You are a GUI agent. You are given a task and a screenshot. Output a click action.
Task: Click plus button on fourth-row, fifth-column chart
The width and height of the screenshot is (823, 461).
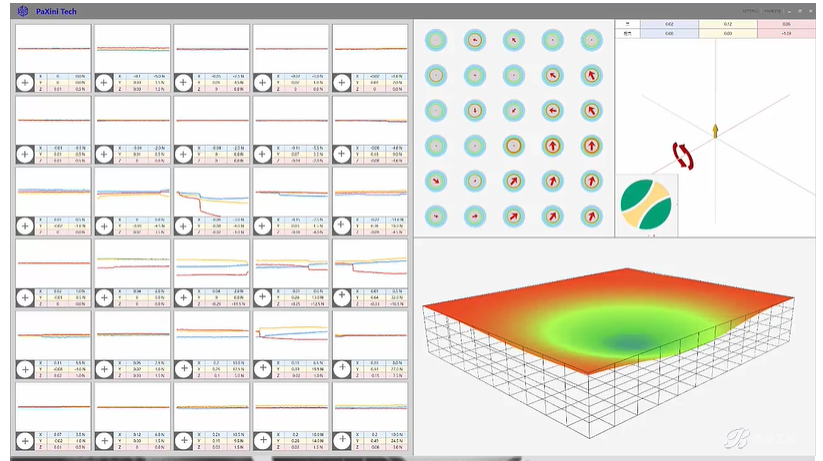(x=342, y=297)
